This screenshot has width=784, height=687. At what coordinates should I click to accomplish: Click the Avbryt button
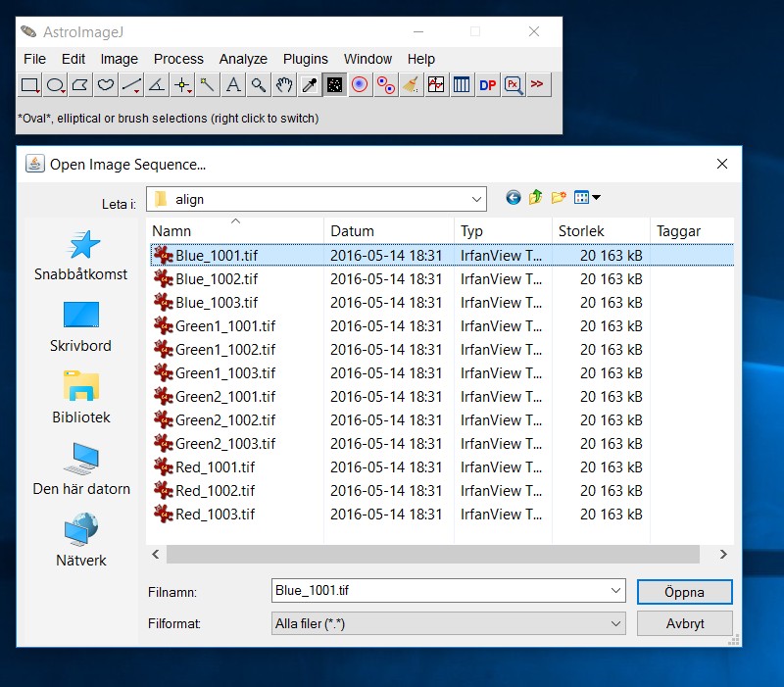point(684,623)
